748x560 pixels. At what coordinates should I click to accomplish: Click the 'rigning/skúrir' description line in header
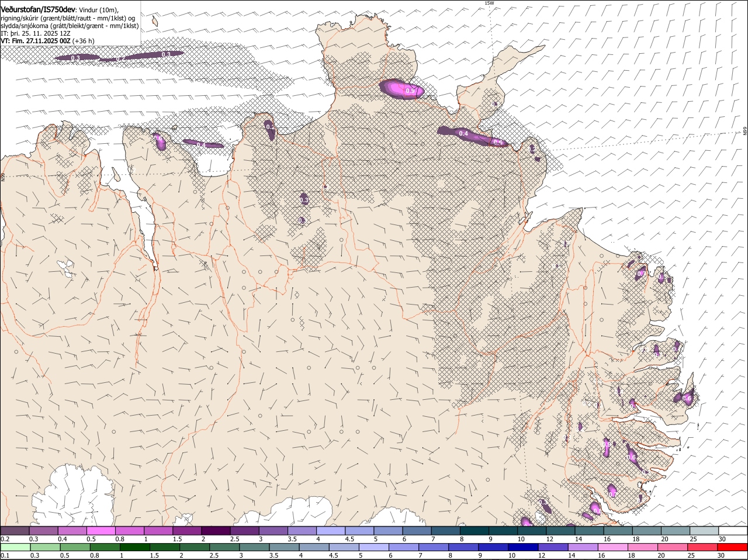tap(67, 18)
